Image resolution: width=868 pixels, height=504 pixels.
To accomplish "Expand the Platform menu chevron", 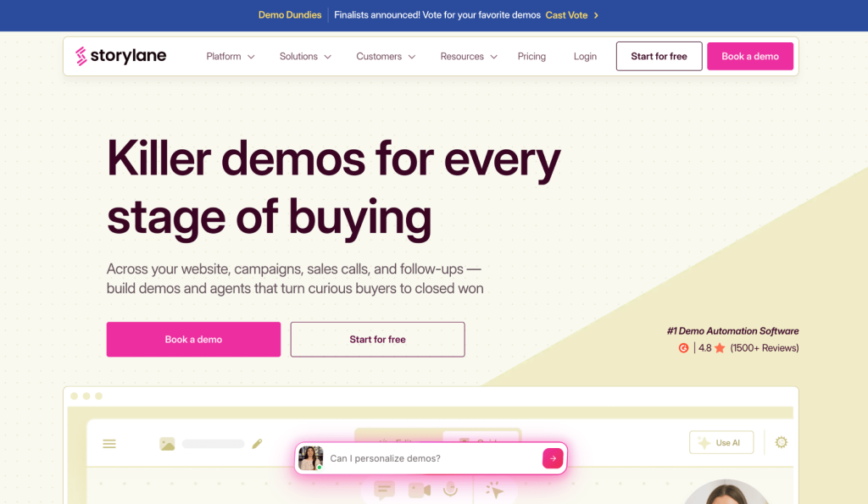I will click(251, 57).
